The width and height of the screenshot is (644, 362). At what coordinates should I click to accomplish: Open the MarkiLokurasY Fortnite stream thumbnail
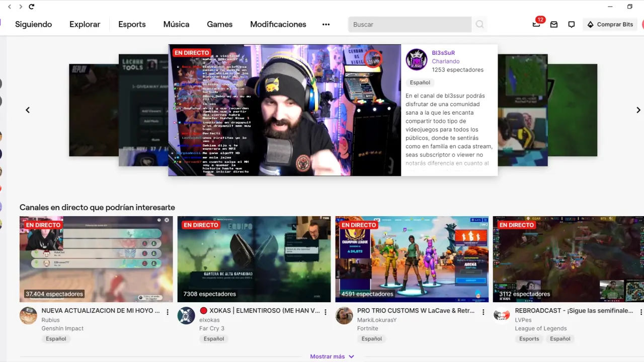[412, 259]
